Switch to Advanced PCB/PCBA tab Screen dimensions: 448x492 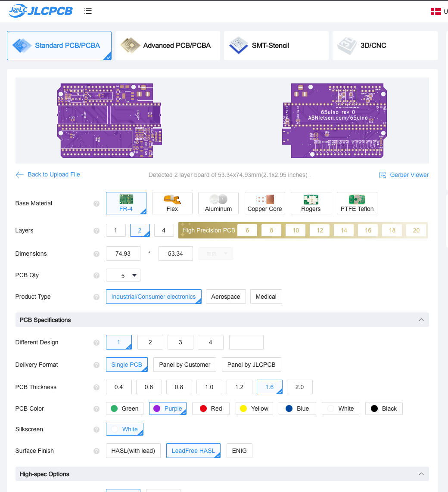coord(168,46)
